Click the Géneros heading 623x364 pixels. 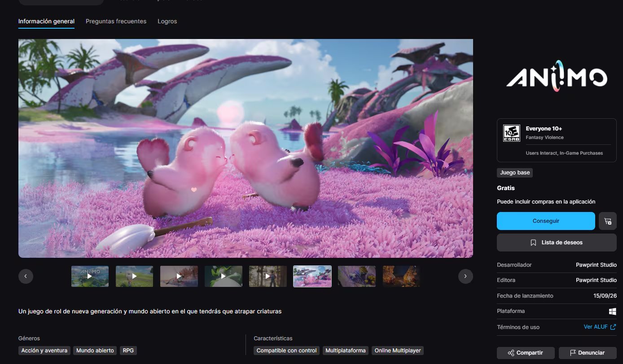(29, 338)
